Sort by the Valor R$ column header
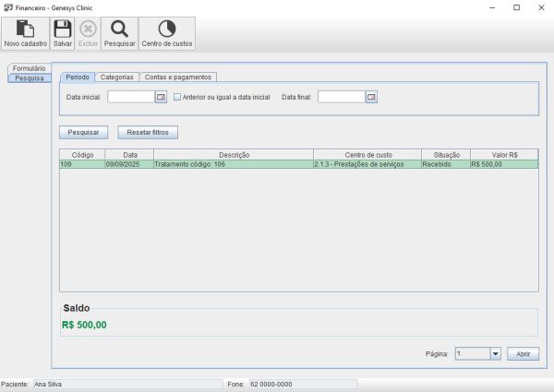The image size is (554, 392). coord(504,154)
